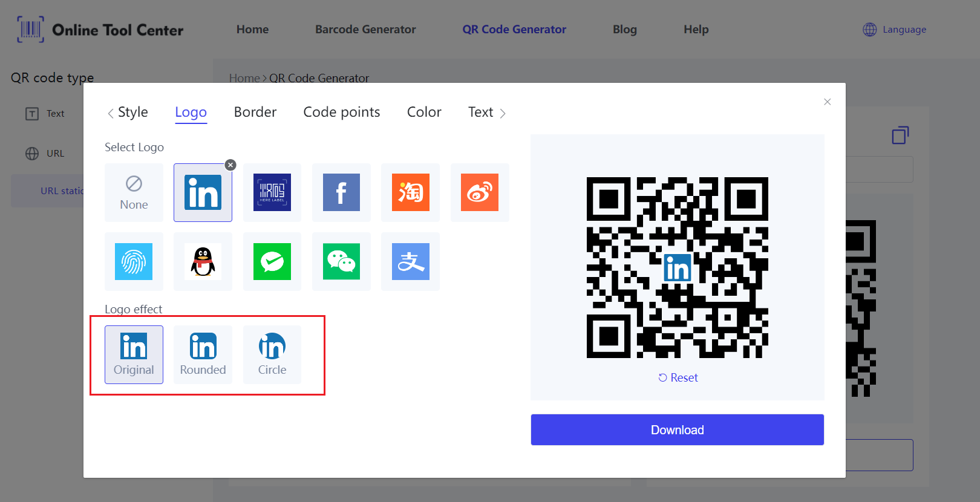Viewport: 980px width, 502px height.
Task: Apply the Circle logo effect
Action: coord(272,354)
